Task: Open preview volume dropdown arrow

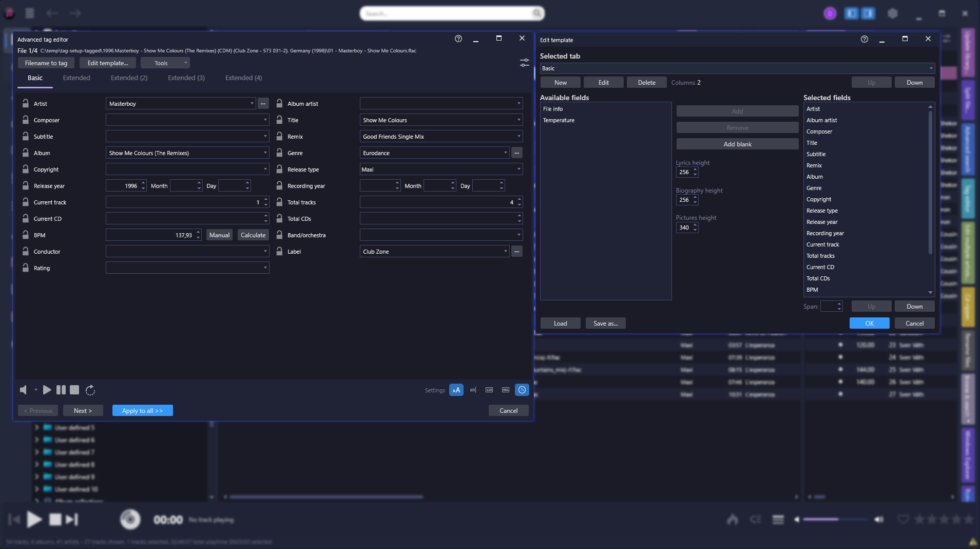Action: (x=35, y=390)
